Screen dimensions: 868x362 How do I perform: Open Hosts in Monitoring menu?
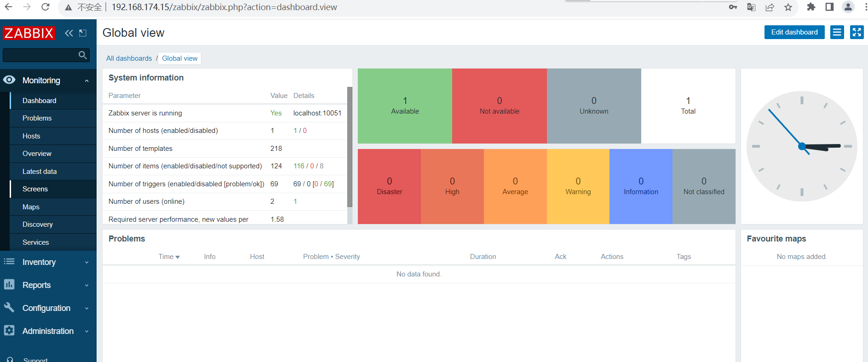[x=53, y=136]
